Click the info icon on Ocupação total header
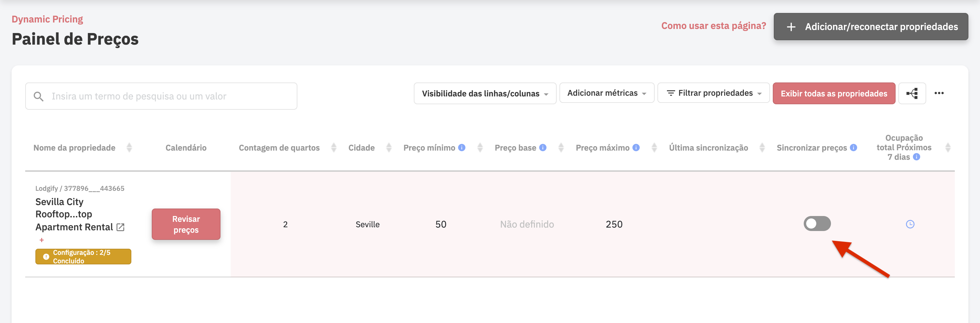The height and width of the screenshot is (323, 980). click(x=916, y=157)
